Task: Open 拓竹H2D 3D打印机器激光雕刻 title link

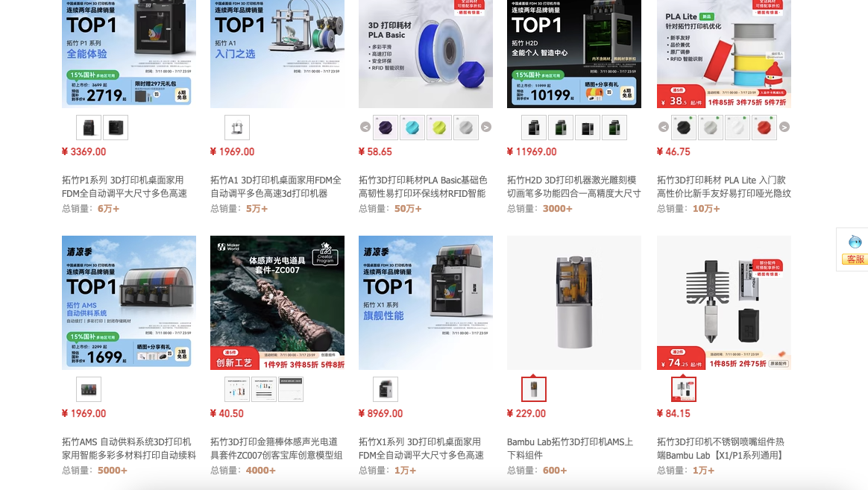Action: [574, 186]
